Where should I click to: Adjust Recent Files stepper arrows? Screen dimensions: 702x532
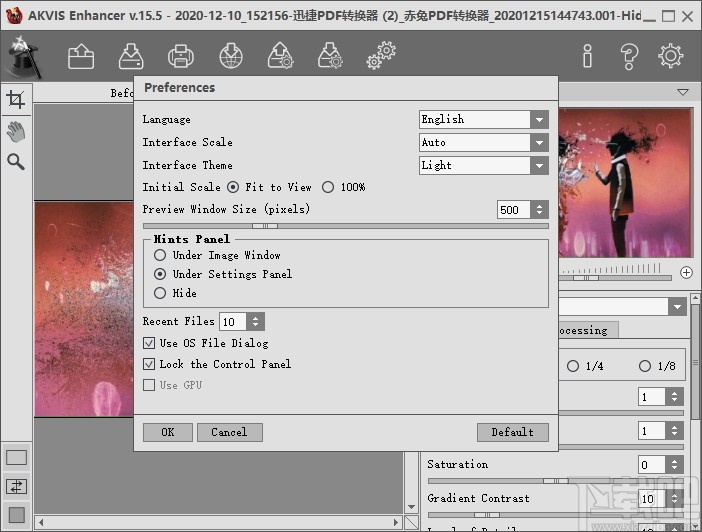256,322
